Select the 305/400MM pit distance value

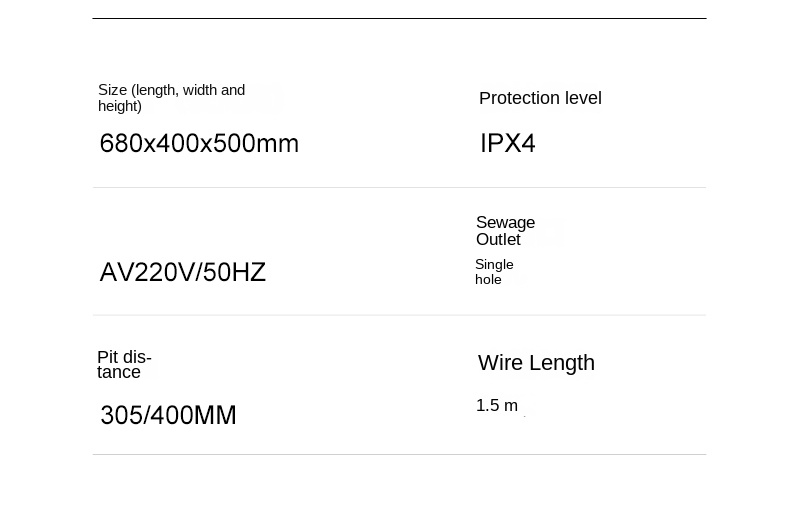click(x=168, y=415)
